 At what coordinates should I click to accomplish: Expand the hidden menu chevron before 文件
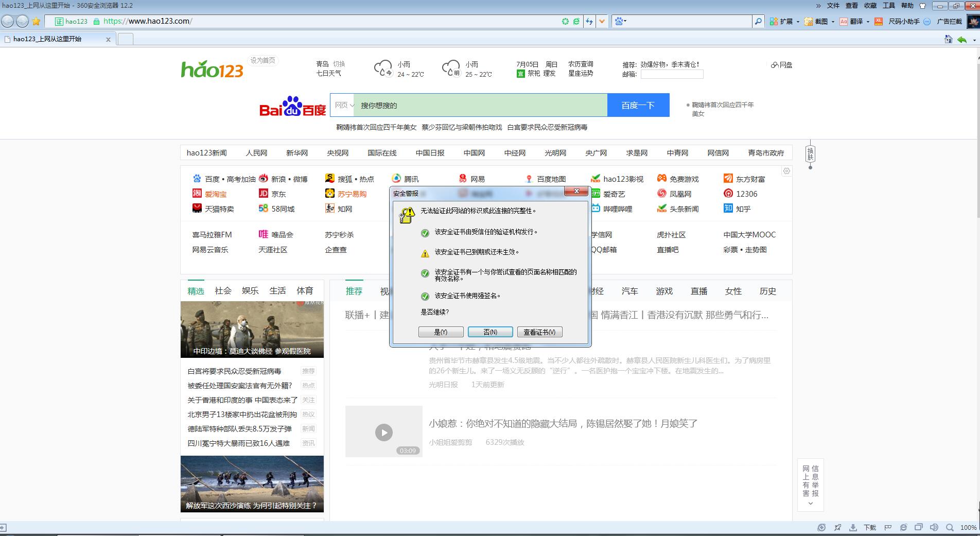(818, 6)
